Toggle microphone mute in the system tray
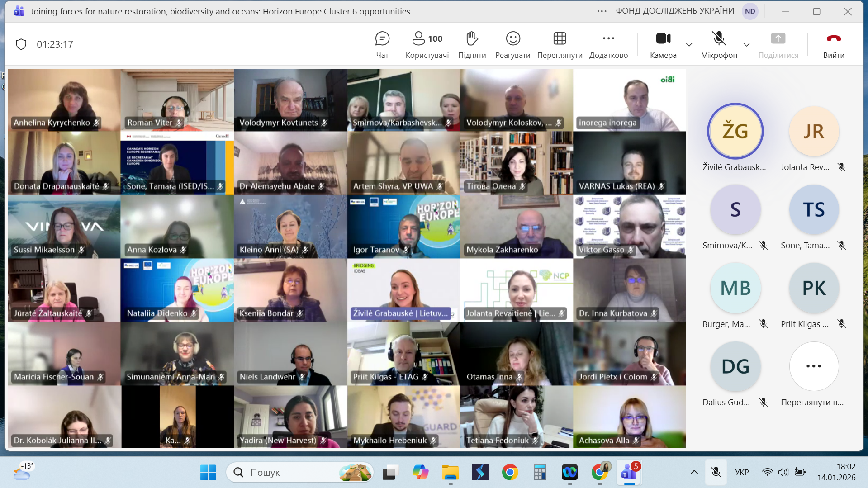 (x=716, y=473)
